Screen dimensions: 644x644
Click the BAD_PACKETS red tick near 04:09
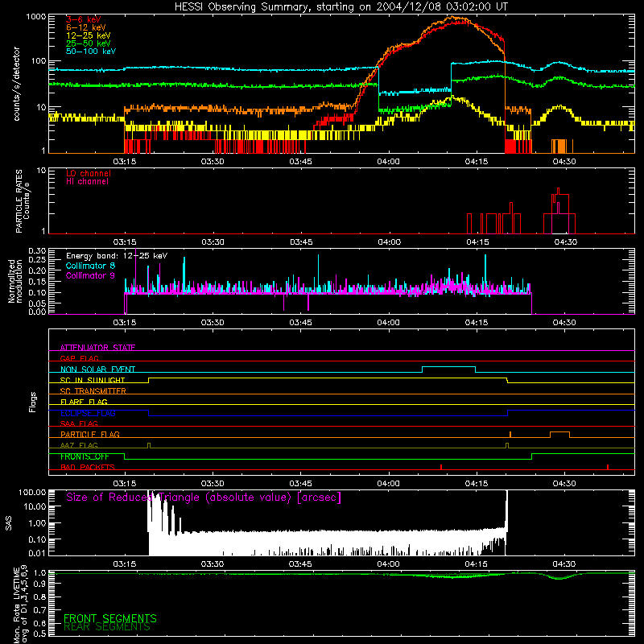pos(440,467)
